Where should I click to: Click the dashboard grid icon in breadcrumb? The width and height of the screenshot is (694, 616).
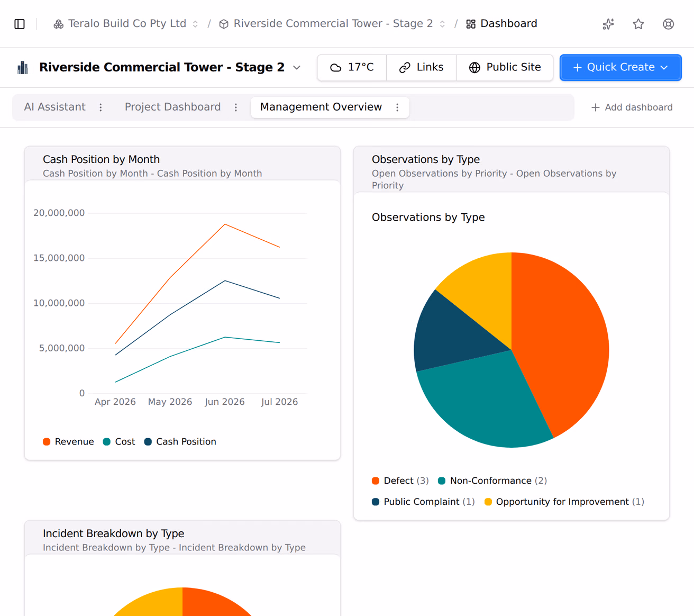coord(471,24)
